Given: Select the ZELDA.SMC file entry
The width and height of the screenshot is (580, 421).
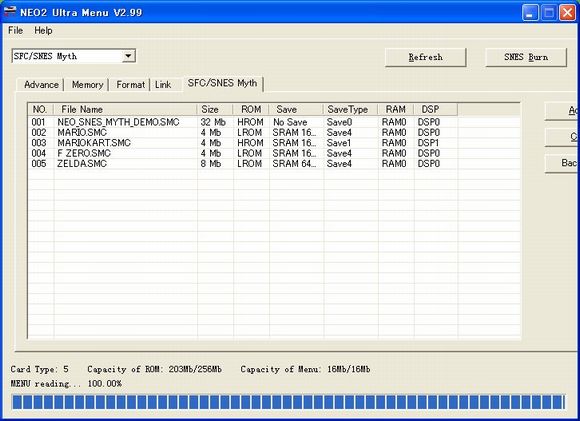Looking at the screenshot, I should coord(82,164).
